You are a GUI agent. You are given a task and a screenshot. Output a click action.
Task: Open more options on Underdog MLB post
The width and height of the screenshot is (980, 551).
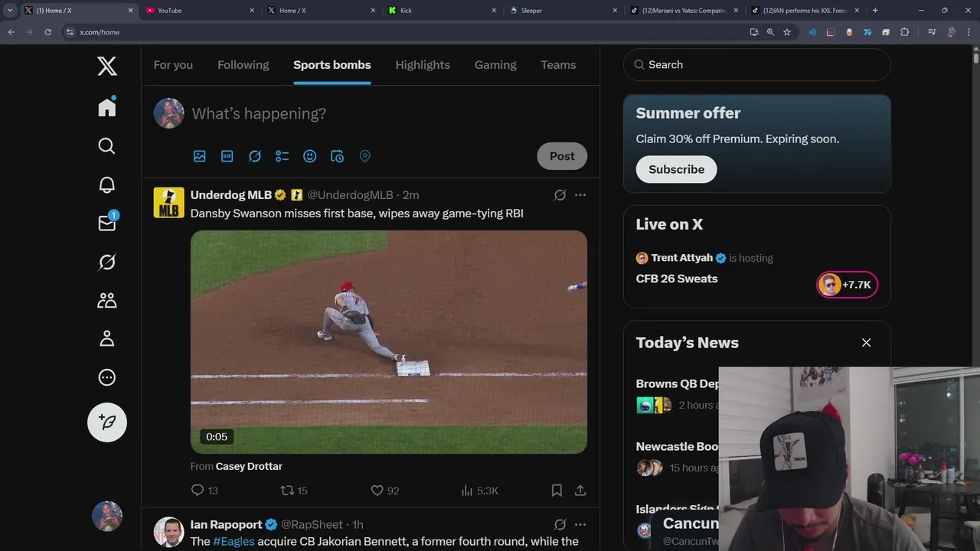click(x=580, y=195)
